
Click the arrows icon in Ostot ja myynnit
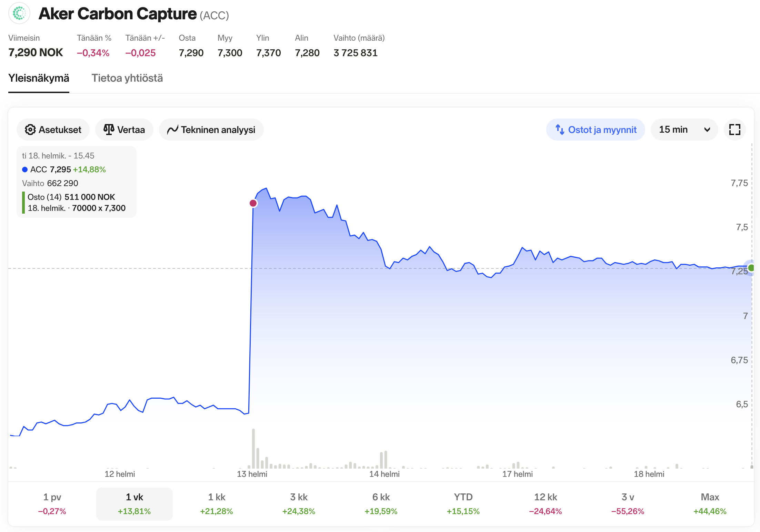click(x=560, y=130)
